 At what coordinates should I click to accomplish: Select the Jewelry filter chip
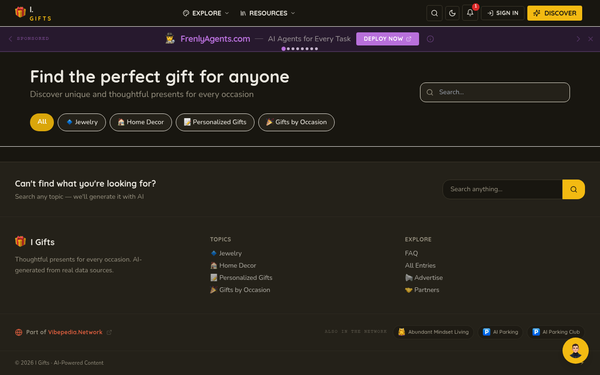[x=82, y=122]
